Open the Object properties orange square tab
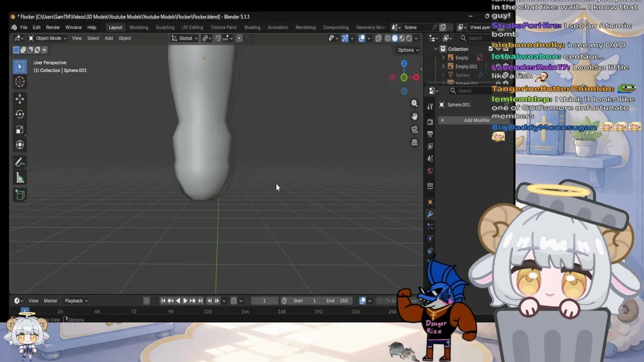 pos(430,202)
